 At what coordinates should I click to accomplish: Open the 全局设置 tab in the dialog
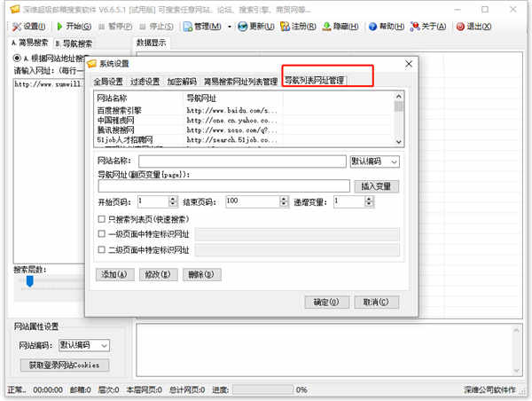click(x=108, y=82)
